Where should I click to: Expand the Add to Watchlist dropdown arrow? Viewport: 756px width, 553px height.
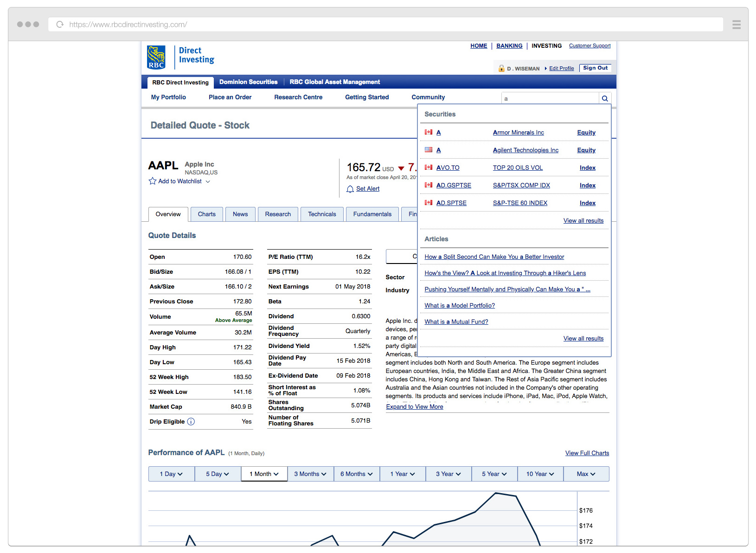(x=208, y=181)
